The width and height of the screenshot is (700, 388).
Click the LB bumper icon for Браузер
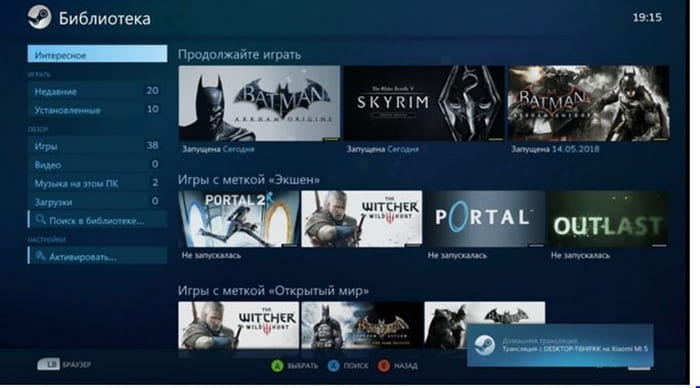tap(48, 364)
